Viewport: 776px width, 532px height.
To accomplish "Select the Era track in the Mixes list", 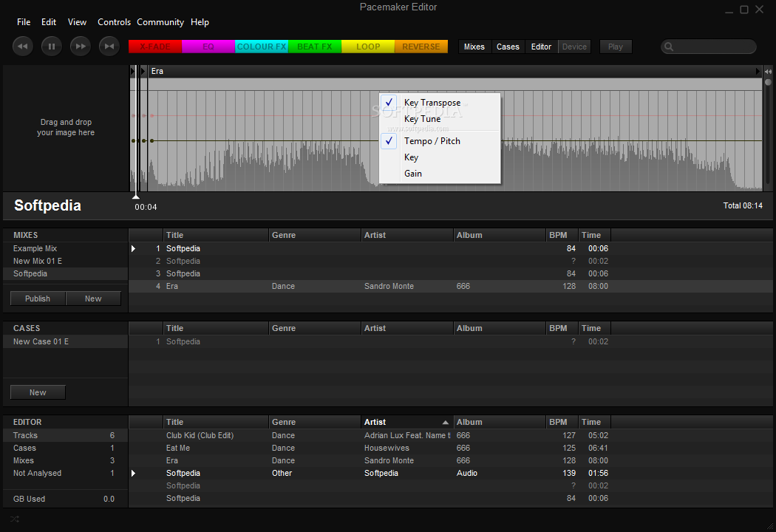I will coord(450,286).
